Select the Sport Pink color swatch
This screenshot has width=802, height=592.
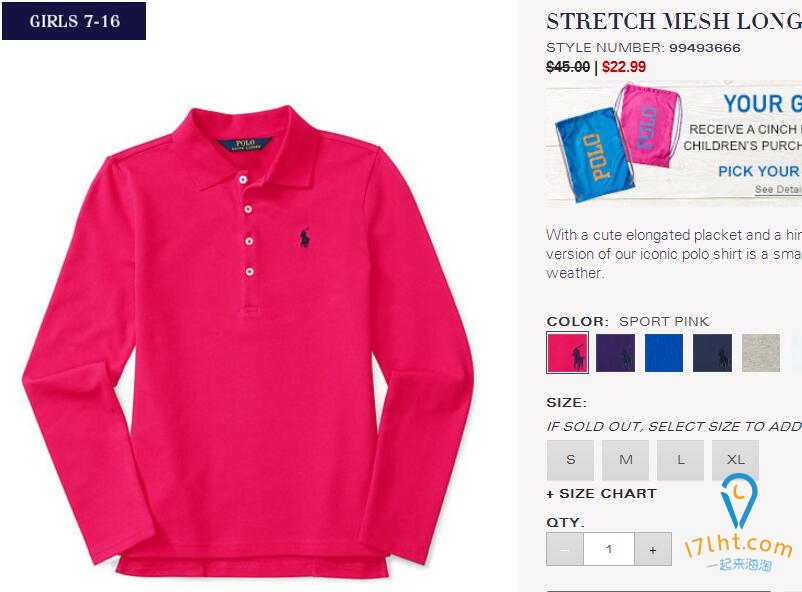coord(567,353)
